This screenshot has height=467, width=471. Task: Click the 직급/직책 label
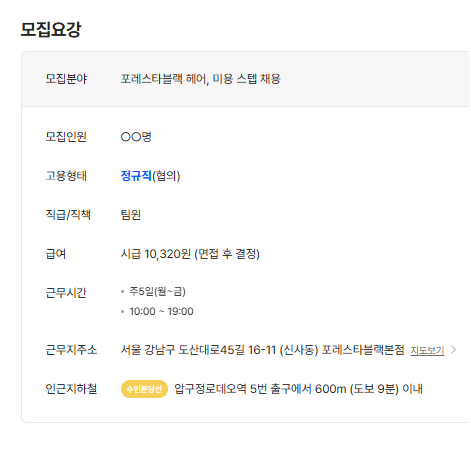click(68, 215)
